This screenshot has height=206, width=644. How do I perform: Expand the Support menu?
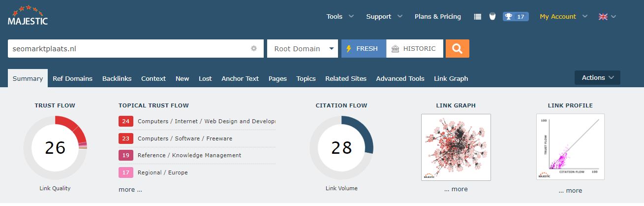coord(384,17)
